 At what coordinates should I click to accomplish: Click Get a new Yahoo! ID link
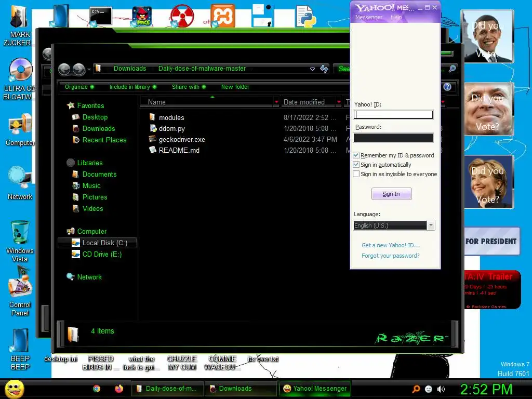tap(391, 245)
